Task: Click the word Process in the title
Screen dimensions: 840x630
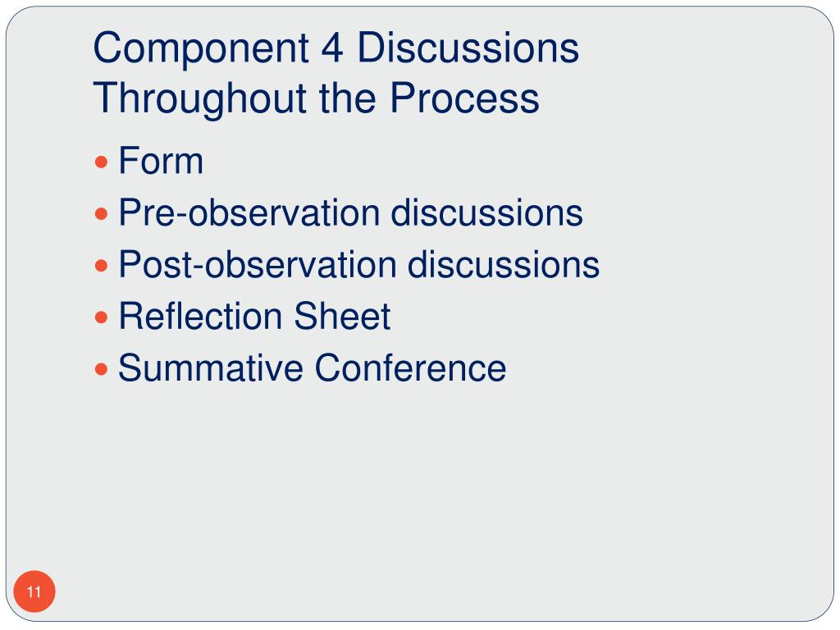Action: pos(464,98)
